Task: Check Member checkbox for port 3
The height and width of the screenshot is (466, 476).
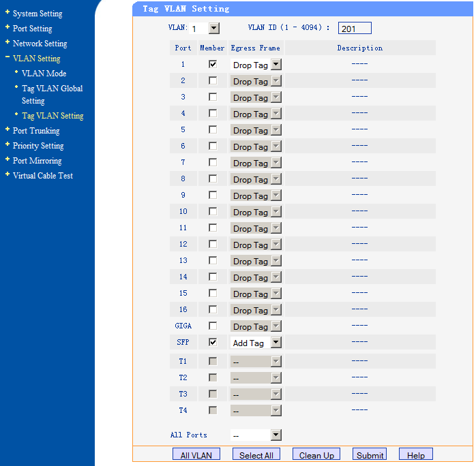Action: (x=213, y=97)
